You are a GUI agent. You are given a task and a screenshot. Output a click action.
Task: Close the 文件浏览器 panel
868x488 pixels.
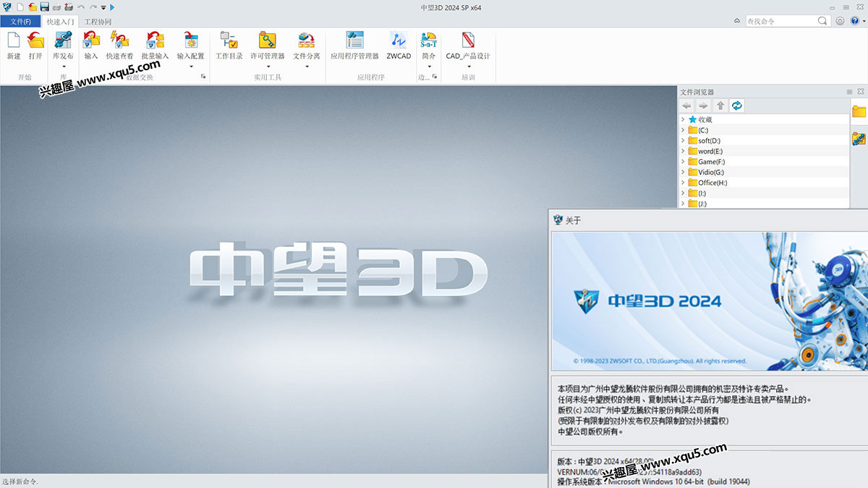[x=860, y=92]
